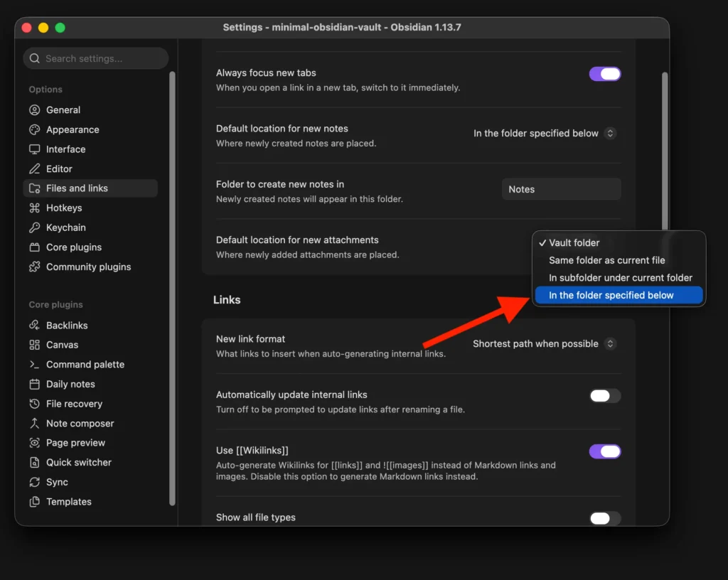728x580 pixels.
Task: Click the Interface monitor icon
Action: [x=34, y=149]
